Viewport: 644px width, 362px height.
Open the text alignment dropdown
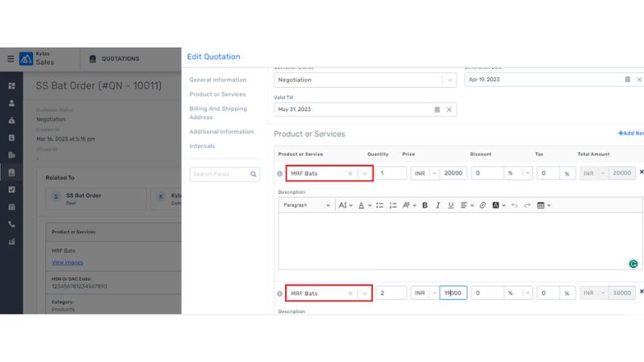tap(467, 205)
